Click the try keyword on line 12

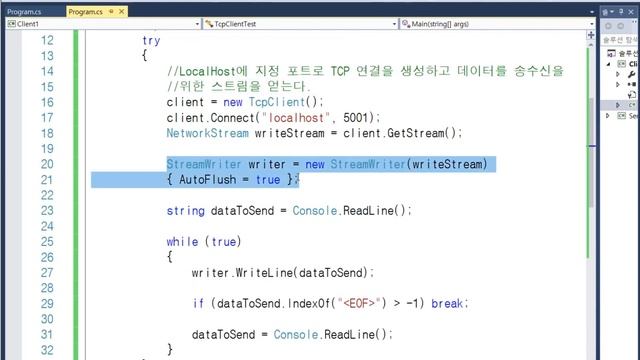pos(151,40)
